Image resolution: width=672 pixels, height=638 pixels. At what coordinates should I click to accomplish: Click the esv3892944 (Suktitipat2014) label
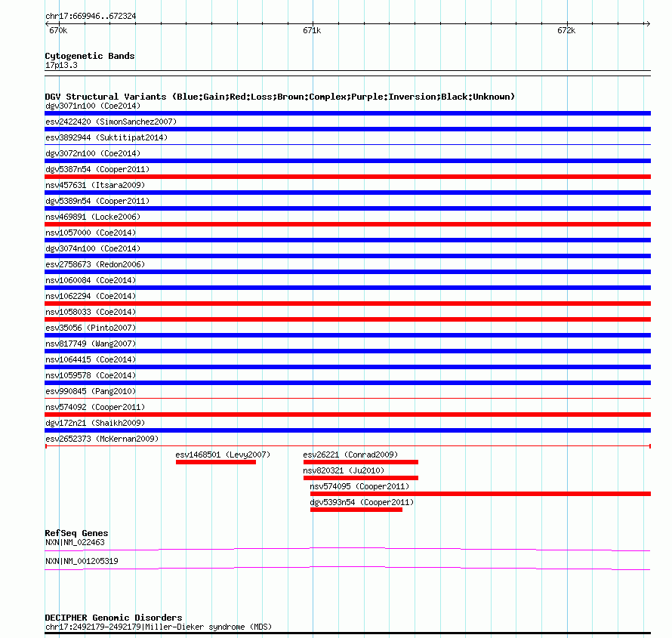coord(106,137)
